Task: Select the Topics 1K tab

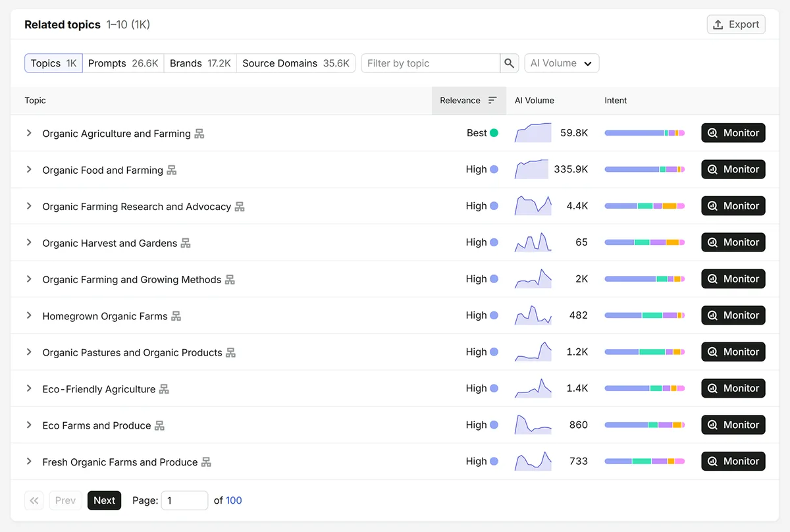Action: click(x=53, y=63)
